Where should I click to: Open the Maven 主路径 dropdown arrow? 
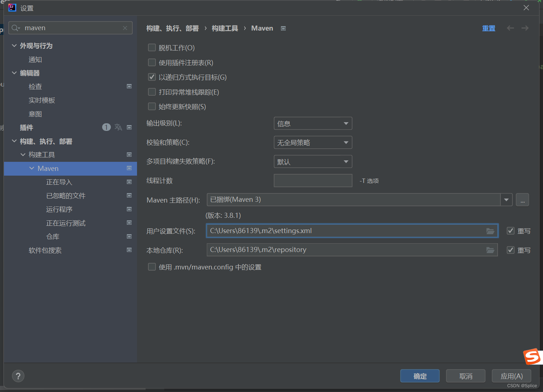(506, 200)
